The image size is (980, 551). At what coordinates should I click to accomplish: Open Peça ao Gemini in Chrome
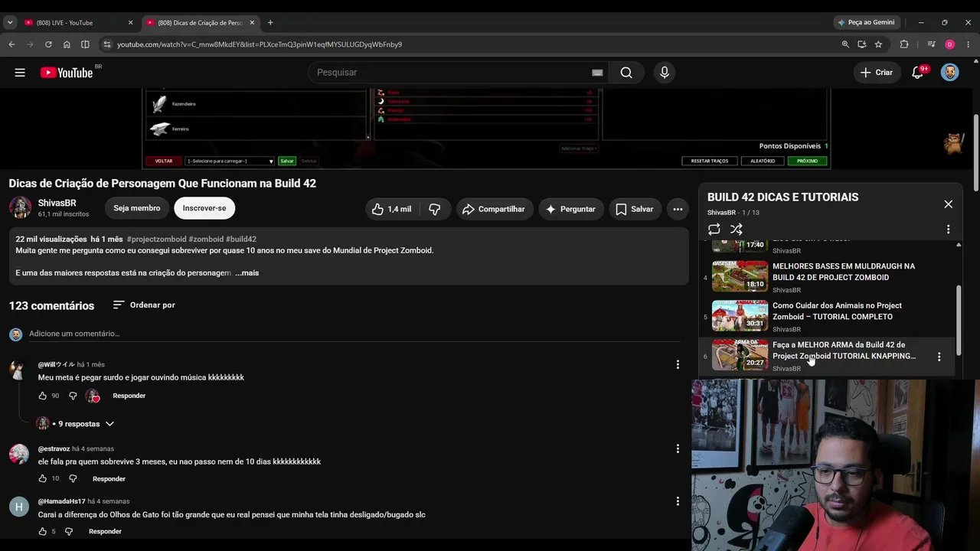(867, 23)
